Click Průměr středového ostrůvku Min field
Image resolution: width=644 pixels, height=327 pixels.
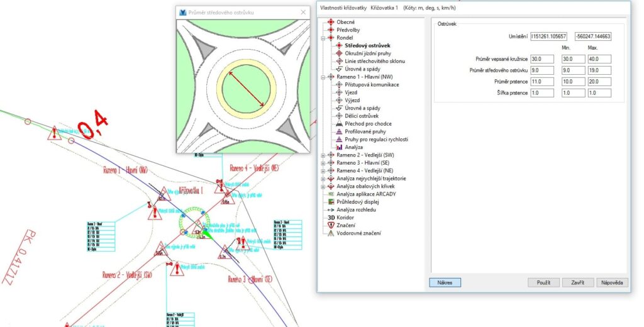tap(573, 70)
